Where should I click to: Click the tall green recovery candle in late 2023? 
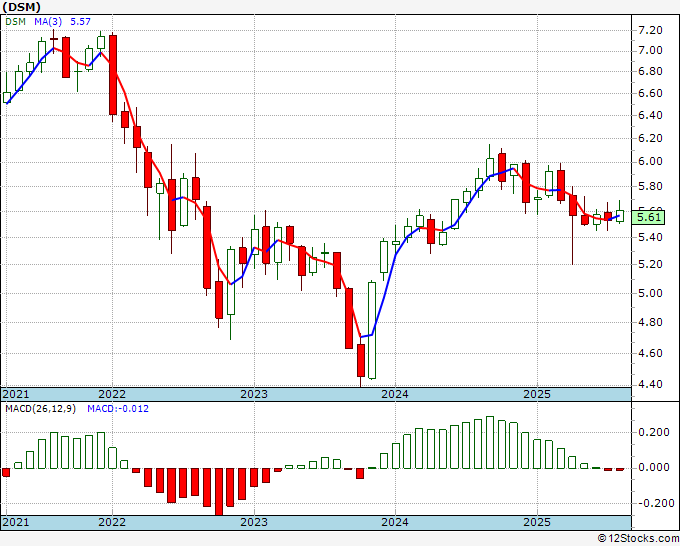click(x=372, y=330)
